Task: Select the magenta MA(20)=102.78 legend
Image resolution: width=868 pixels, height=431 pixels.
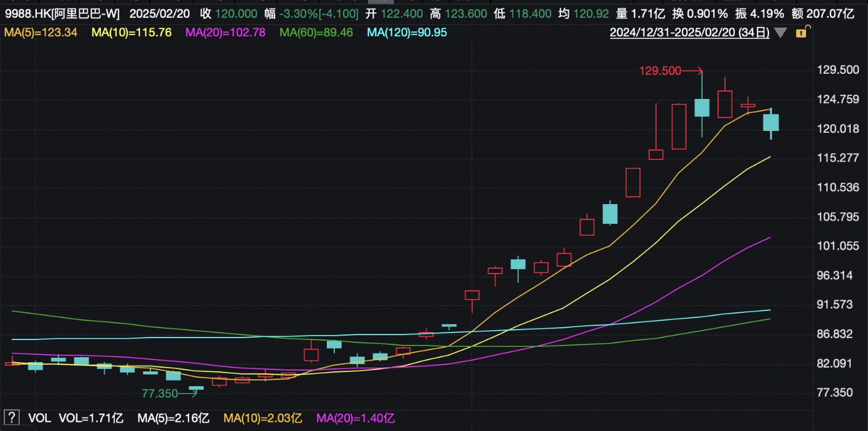Action: click(225, 33)
